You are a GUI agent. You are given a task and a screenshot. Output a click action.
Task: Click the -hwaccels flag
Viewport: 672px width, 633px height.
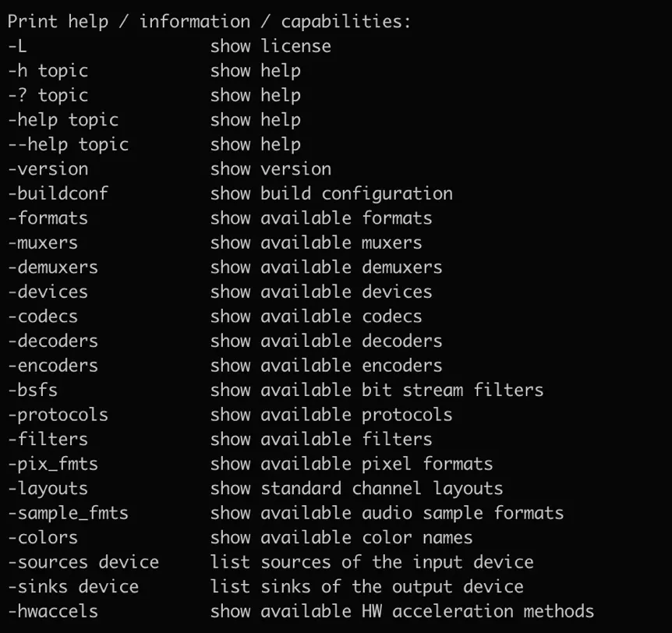pos(53,611)
